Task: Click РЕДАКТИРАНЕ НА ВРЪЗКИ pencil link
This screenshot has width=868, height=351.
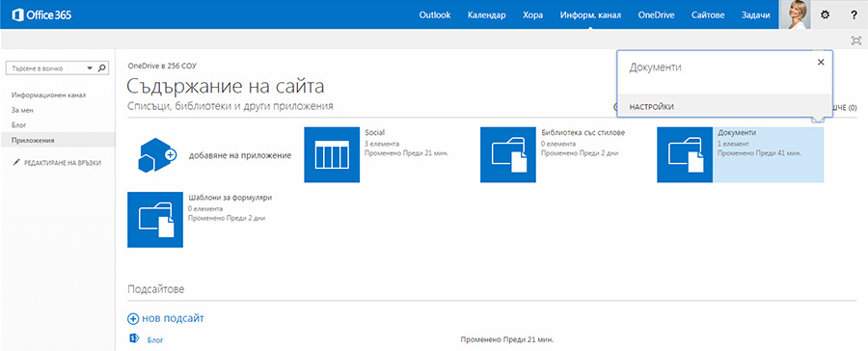Action: coord(57,163)
